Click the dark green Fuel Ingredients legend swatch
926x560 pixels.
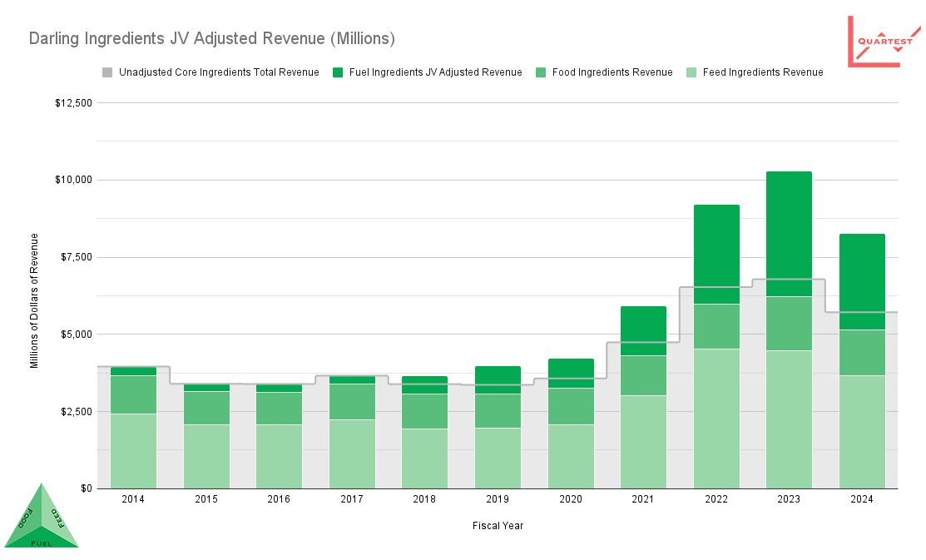(338, 72)
